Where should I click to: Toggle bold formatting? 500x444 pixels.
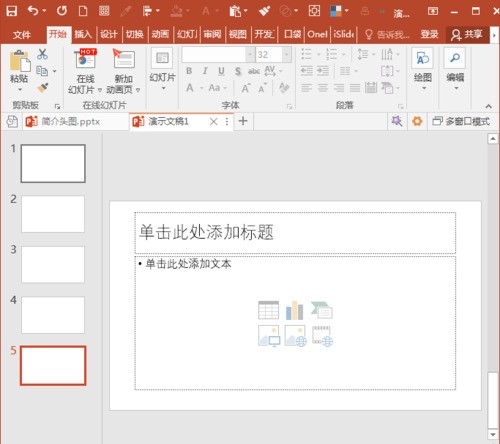point(189,71)
